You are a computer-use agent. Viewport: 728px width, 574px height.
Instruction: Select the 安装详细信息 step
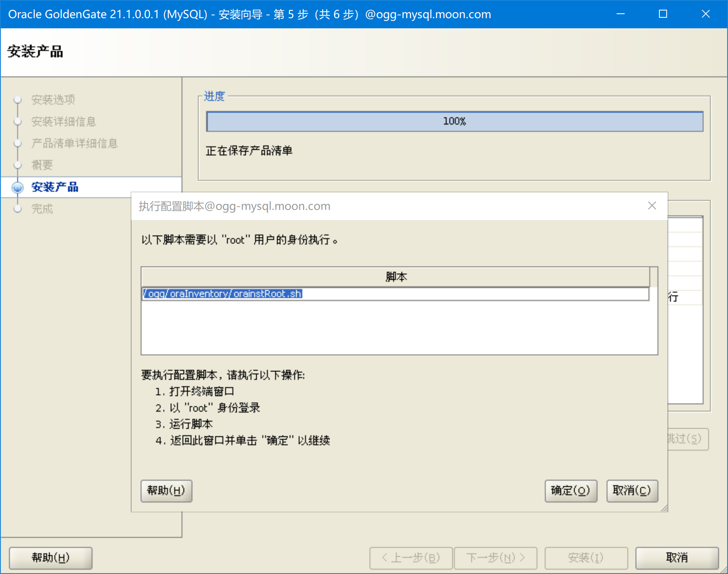pos(64,122)
